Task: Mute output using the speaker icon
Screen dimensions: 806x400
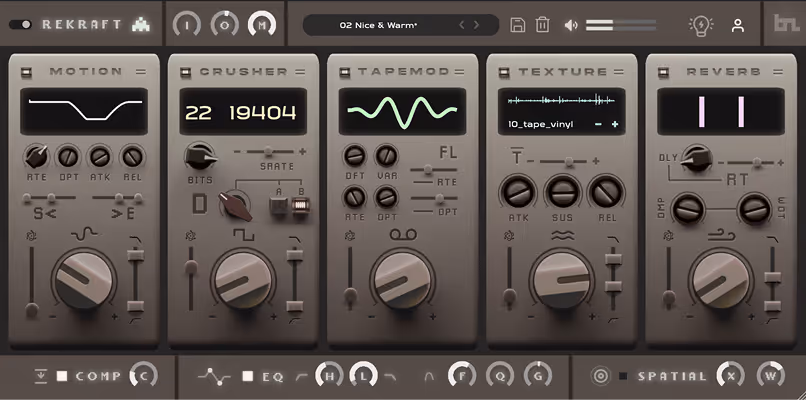Action: (x=571, y=25)
